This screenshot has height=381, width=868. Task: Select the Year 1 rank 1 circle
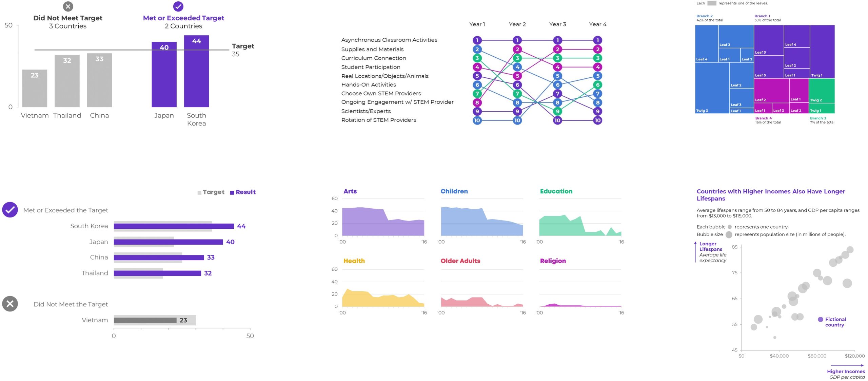click(477, 40)
